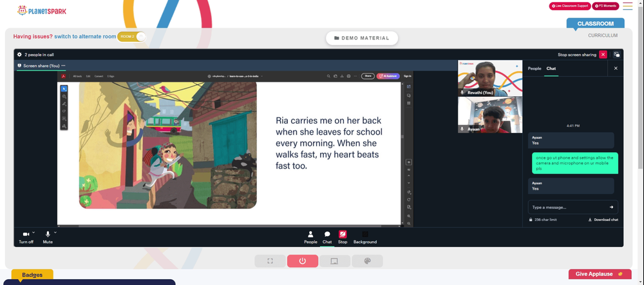Select the Classroom tab

[595, 24]
